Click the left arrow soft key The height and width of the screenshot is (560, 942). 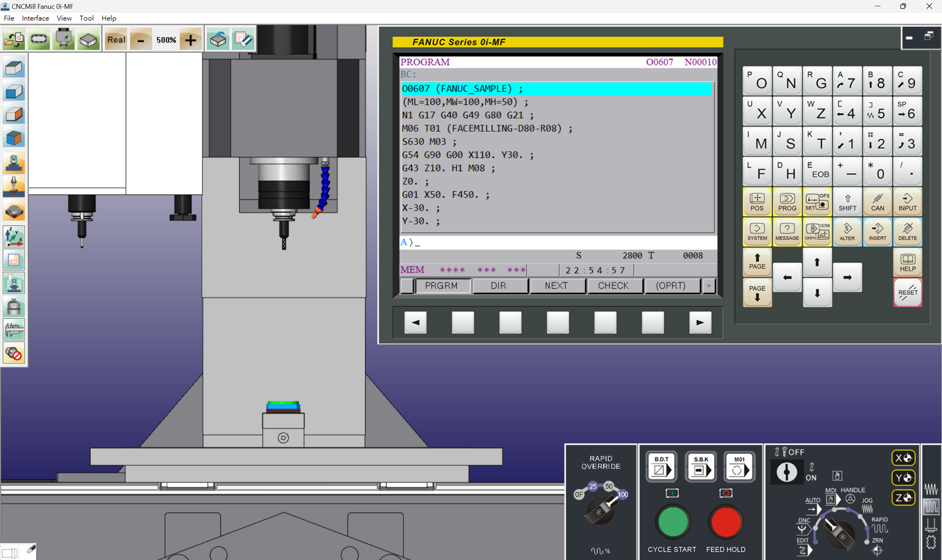click(415, 323)
